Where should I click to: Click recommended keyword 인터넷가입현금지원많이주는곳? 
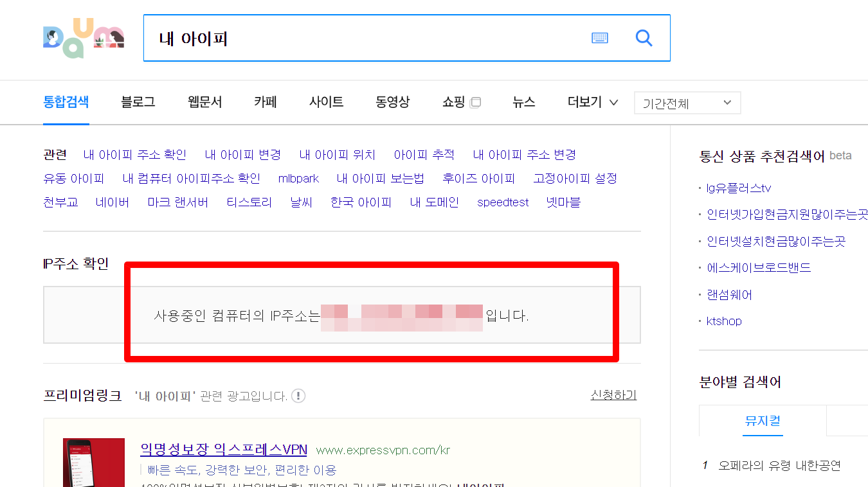(787, 215)
